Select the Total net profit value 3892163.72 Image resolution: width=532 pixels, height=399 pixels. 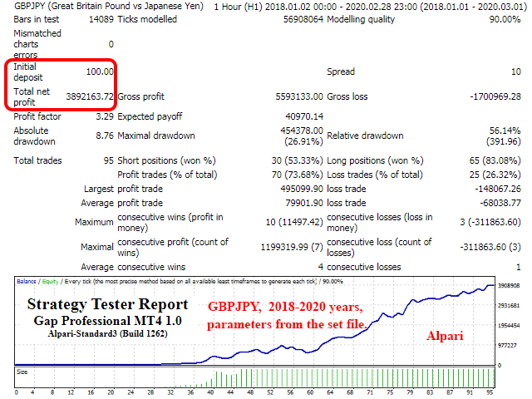click(x=84, y=97)
